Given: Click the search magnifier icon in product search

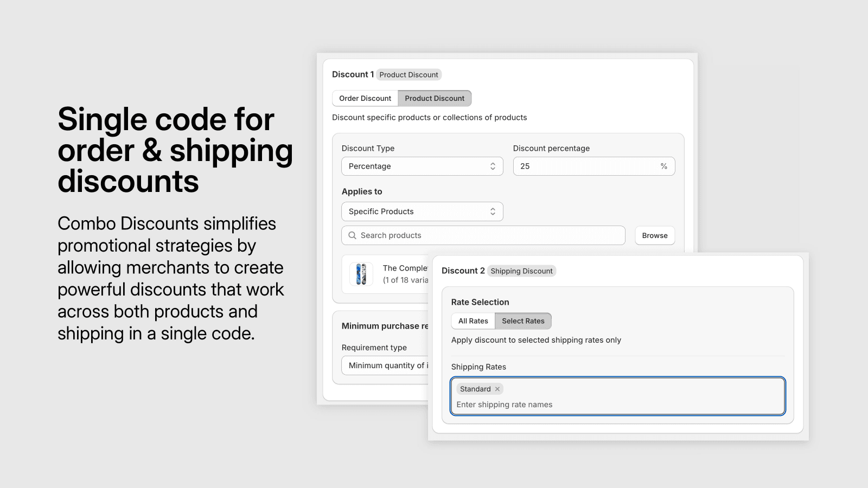Looking at the screenshot, I should tap(352, 235).
